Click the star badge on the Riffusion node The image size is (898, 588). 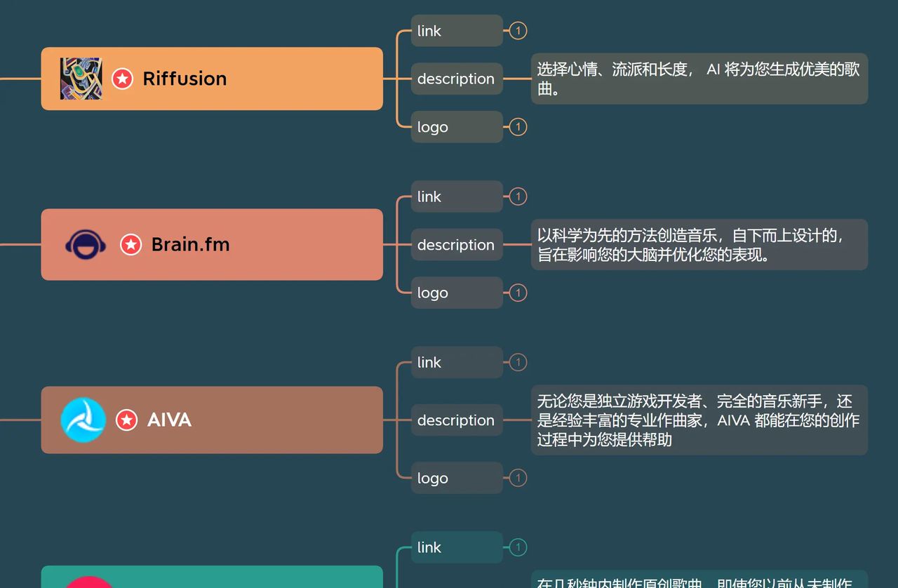tap(122, 79)
